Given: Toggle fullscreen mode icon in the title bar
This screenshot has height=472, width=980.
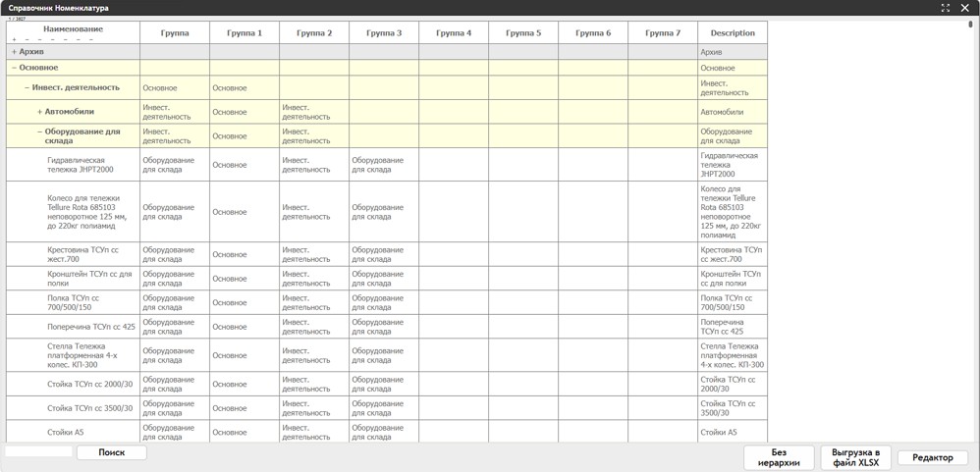Looking at the screenshot, I should [945, 8].
